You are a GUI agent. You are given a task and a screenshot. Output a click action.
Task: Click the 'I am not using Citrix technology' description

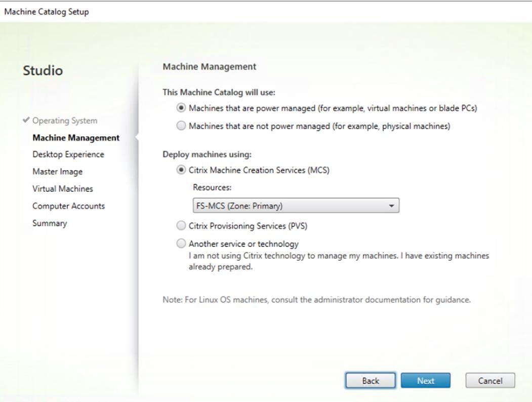339,261
